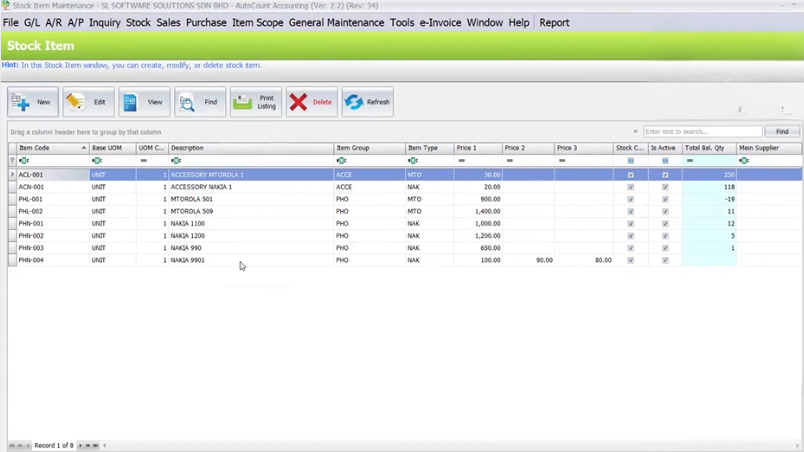Open the Tools menu
This screenshot has width=804, height=452.
[402, 23]
